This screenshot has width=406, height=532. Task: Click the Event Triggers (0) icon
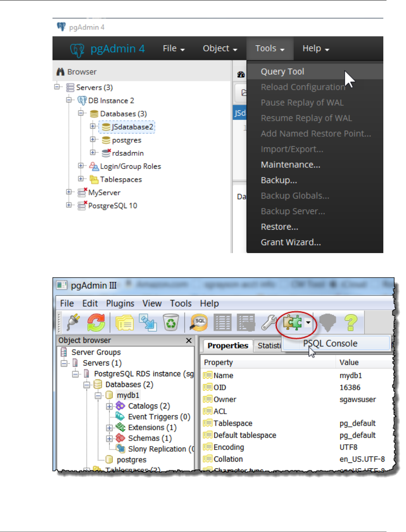120,416
